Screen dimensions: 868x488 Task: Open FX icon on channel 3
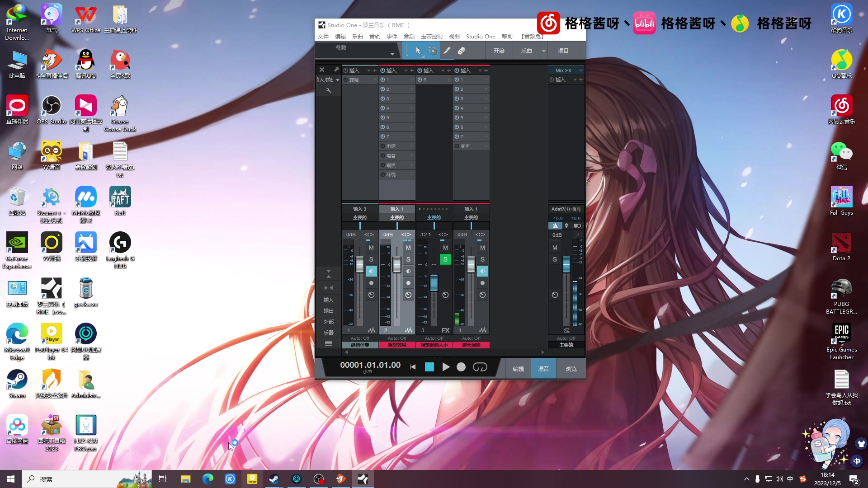(x=446, y=330)
